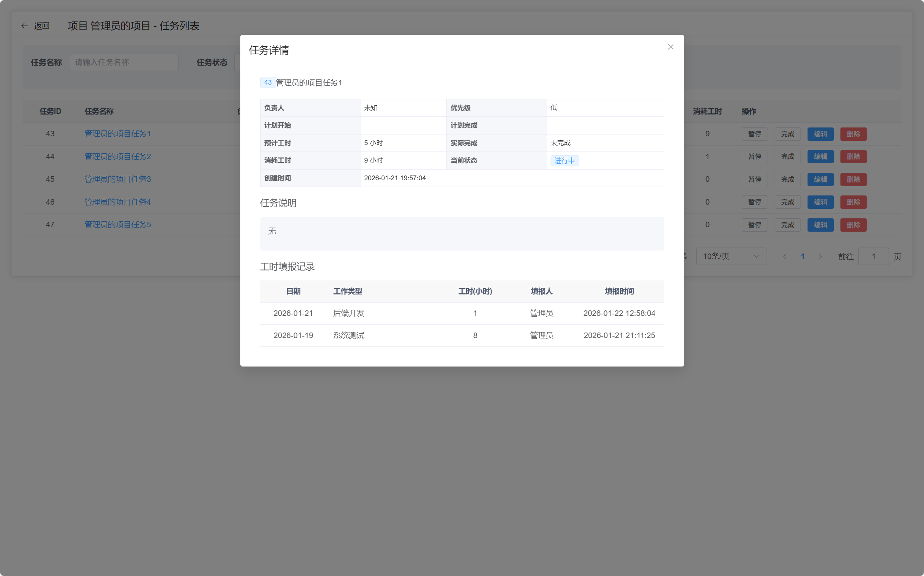This screenshot has width=924, height=576.
Task: Click 删除 for task 47
Action: [853, 225]
